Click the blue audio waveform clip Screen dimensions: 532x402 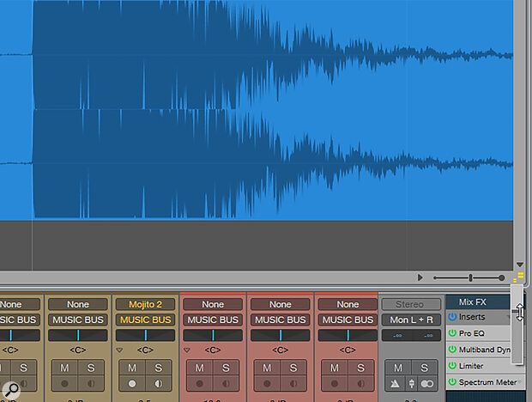click(x=257, y=110)
